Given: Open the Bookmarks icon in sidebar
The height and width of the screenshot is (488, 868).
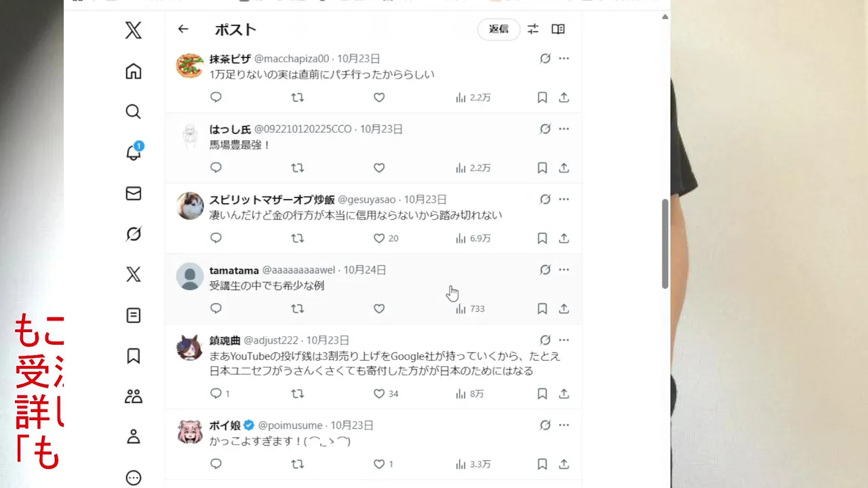Looking at the screenshot, I should coord(134,356).
